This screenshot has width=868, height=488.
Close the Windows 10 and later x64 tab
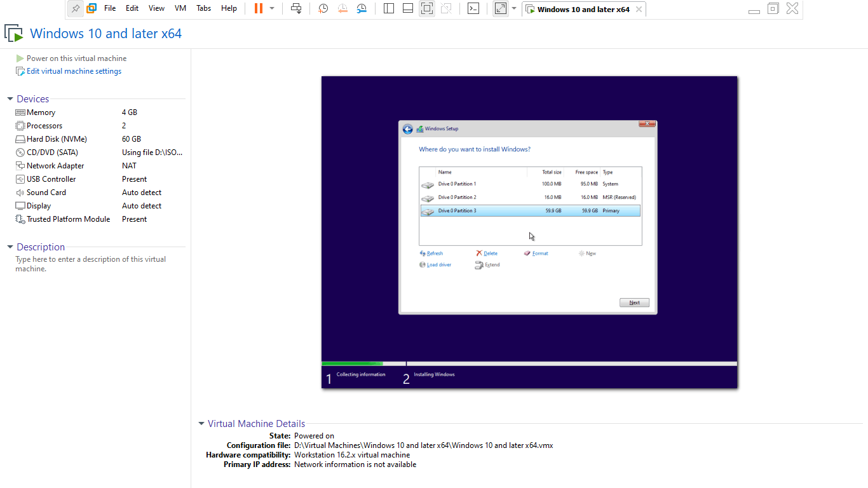(639, 10)
